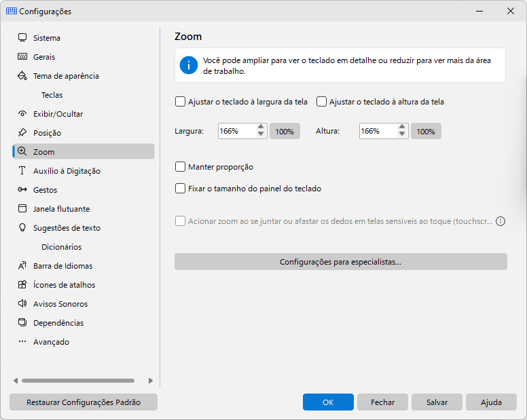Click the touchscreen zoom info icon
The image size is (527, 420).
[501, 221]
